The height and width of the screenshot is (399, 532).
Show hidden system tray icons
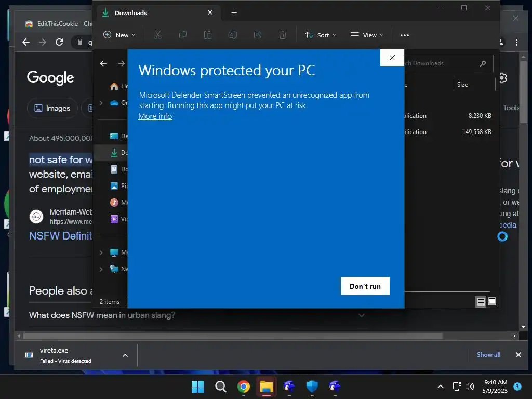click(441, 387)
